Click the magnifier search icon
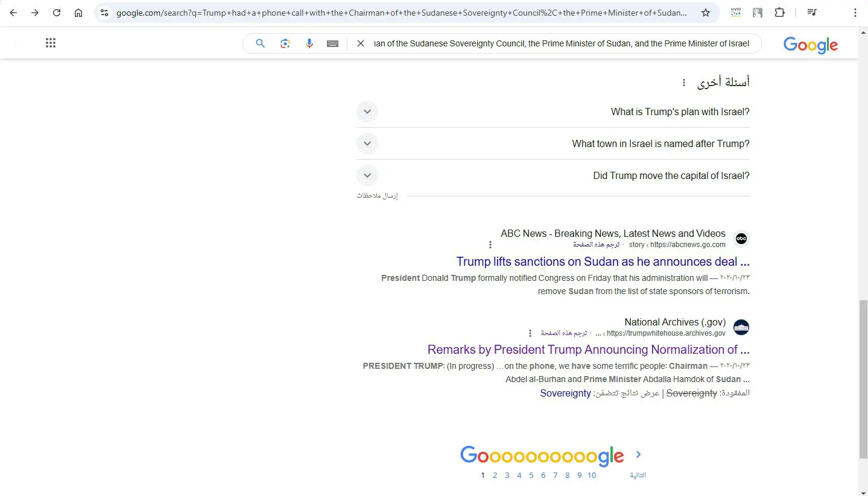 261,43
